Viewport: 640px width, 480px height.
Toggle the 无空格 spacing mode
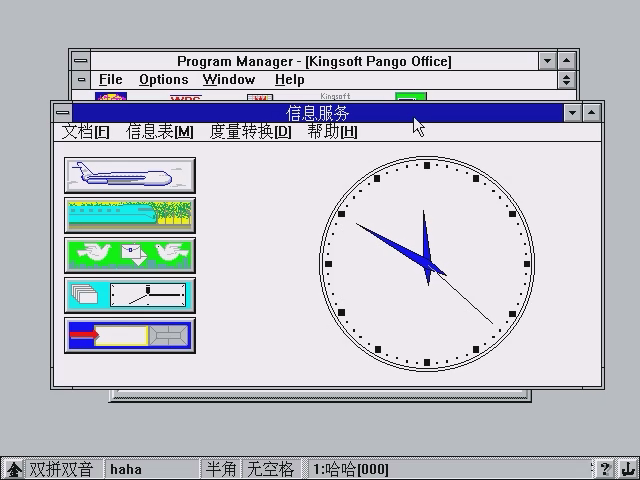271,469
